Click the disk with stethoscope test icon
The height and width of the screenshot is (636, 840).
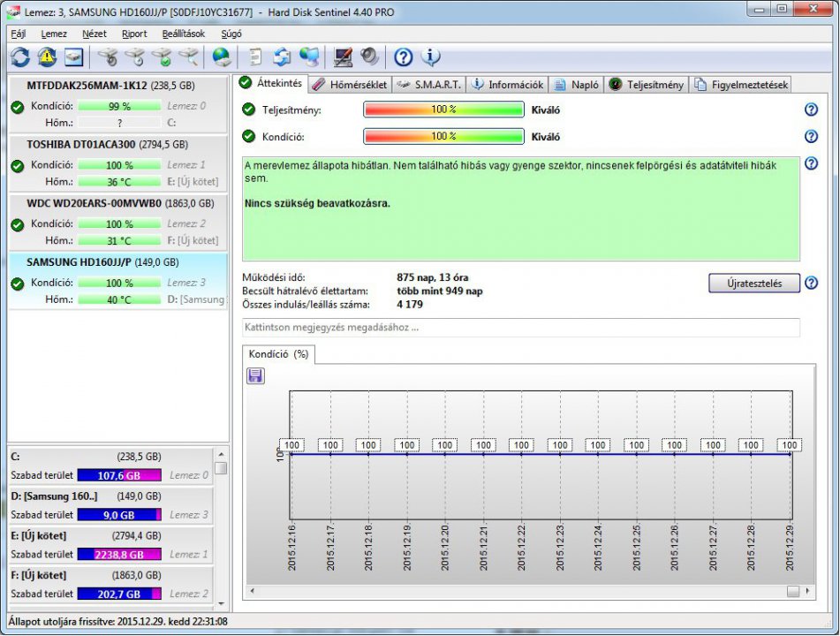[108, 57]
